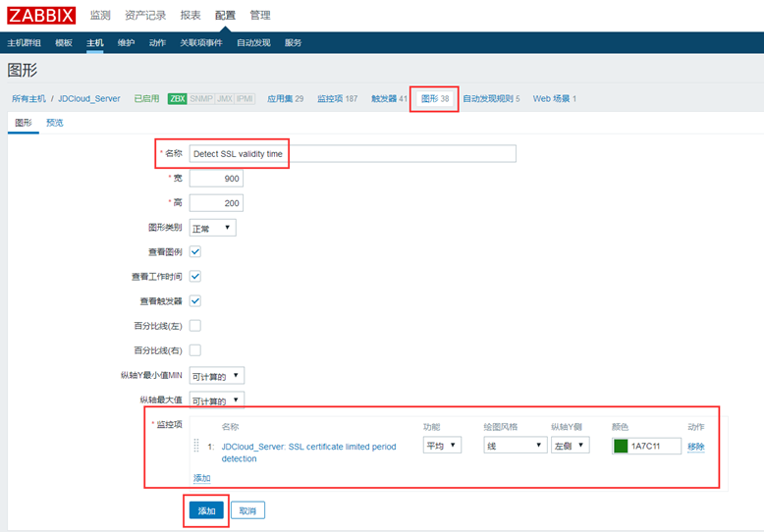Click the ZABBIX logo

click(x=41, y=15)
